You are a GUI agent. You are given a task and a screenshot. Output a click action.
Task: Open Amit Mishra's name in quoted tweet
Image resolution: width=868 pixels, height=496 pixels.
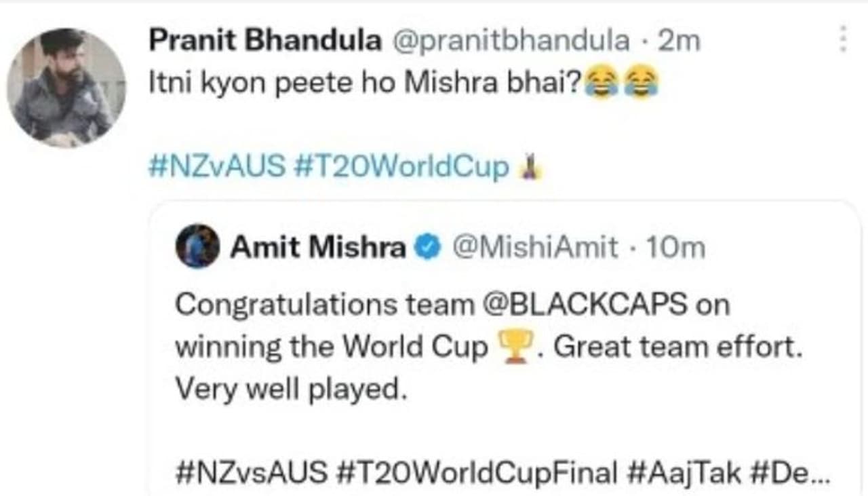coord(317,248)
